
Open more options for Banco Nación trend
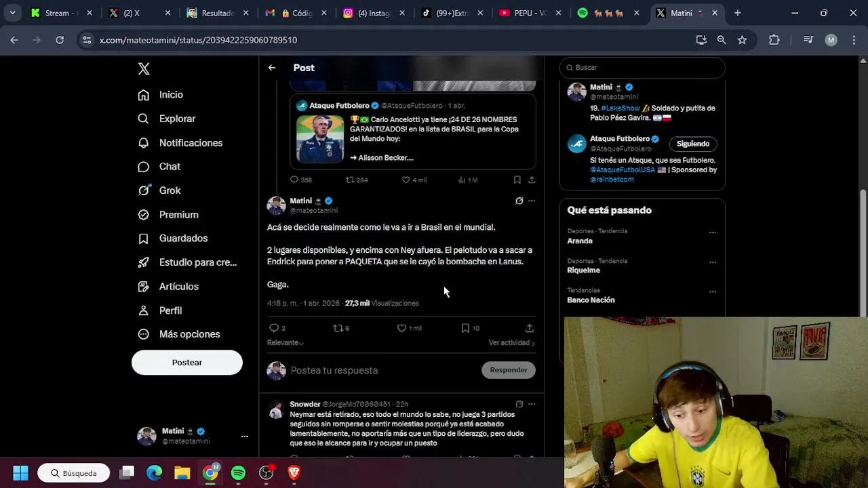pos(713,291)
